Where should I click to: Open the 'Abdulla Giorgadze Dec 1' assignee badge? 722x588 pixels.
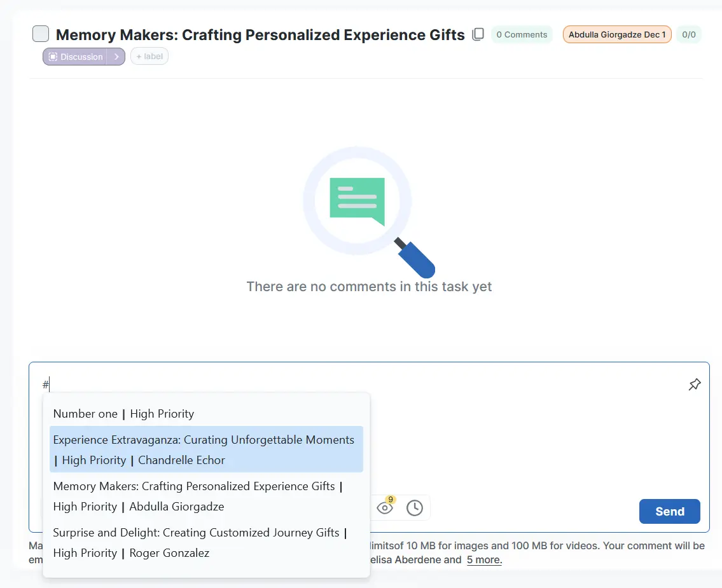[616, 34]
